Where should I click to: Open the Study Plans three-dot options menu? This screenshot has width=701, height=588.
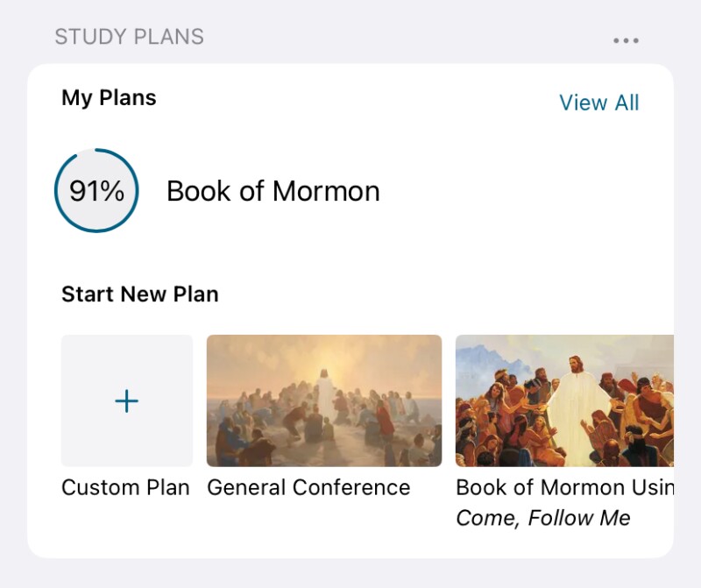point(626,40)
